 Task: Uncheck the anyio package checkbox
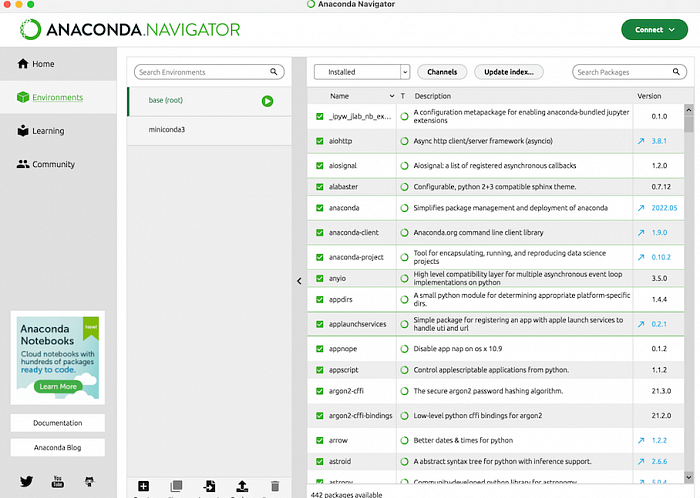(320, 278)
